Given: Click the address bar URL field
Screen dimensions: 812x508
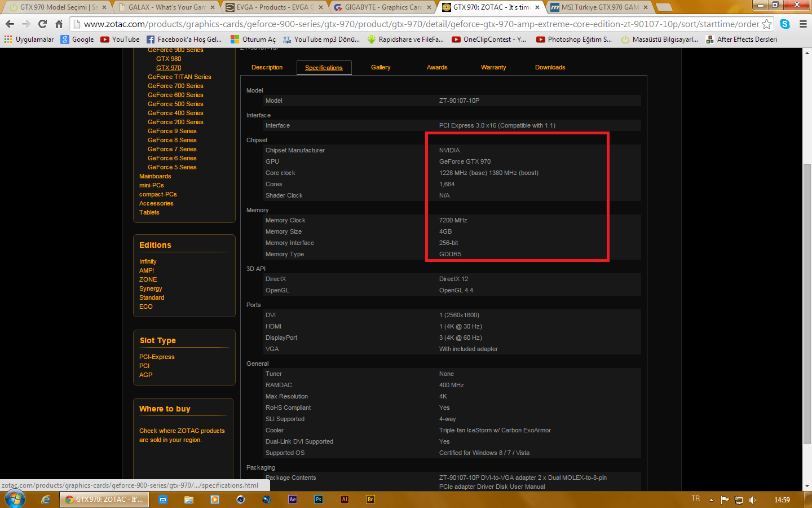Looking at the screenshot, I should tap(421, 24).
